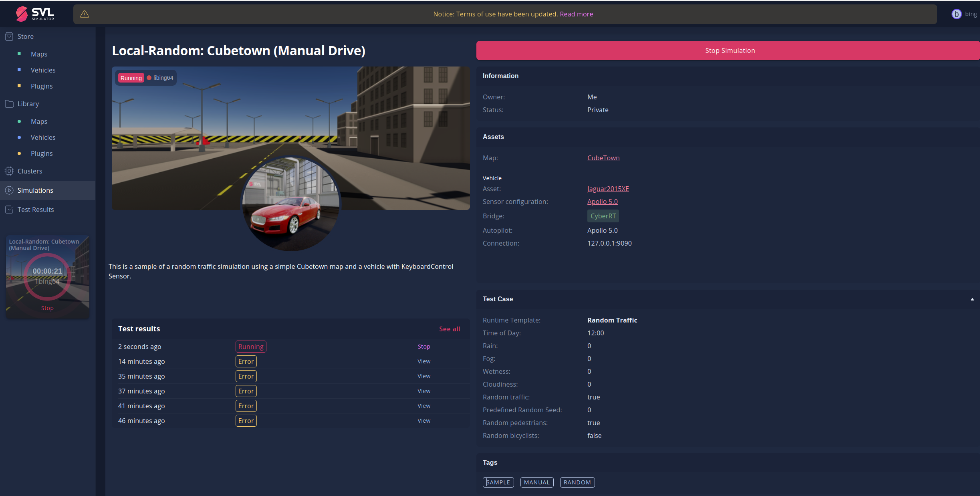The image size is (980, 496).
Task: Collapse the Test Case section arrow
Action: (x=972, y=299)
